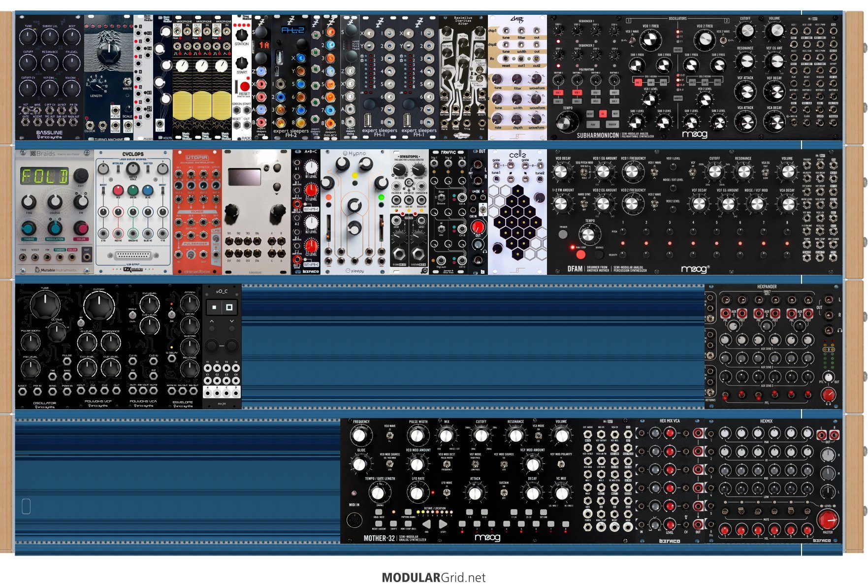The height and width of the screenshot is (588, 868).
Task: Click the DFAM VCO DECAY knob
Action: coord(561,172)
